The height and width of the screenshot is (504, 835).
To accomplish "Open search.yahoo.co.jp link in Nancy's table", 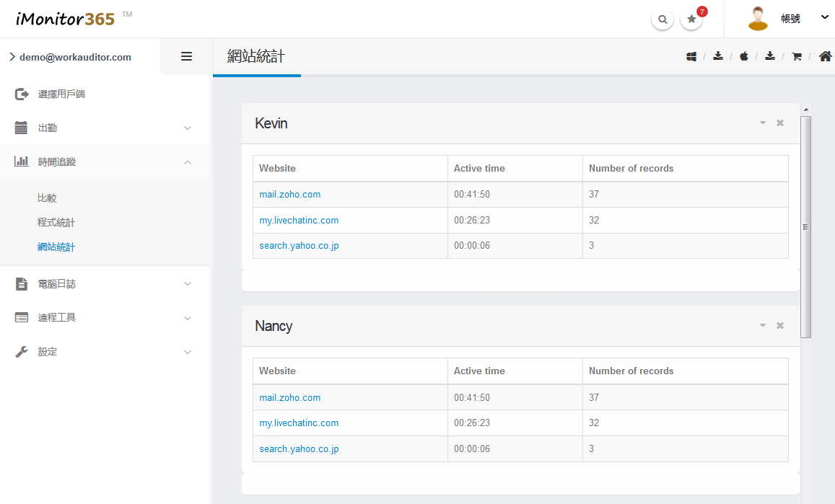I will click(299, 449).
